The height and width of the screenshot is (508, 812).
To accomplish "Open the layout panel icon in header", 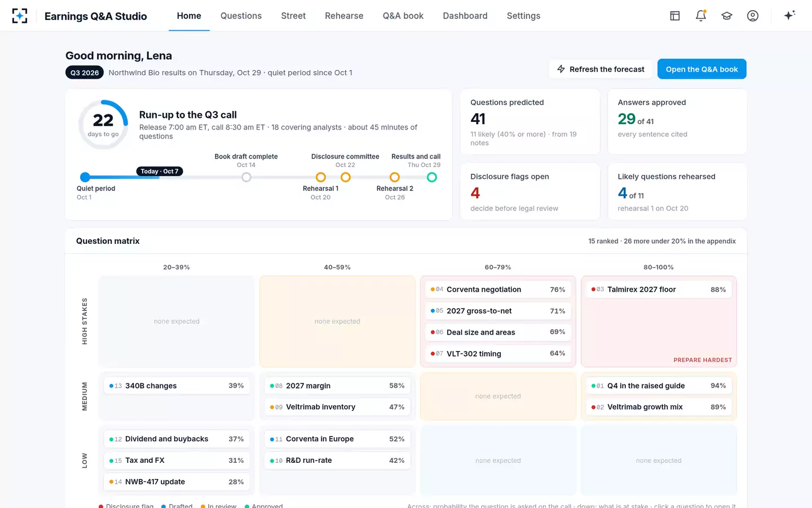I will pos(675,16).
